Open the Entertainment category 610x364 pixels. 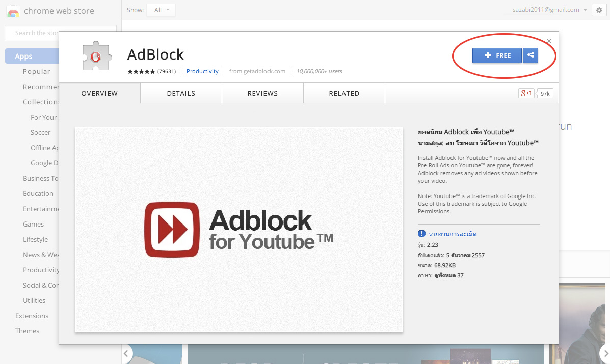[40, 209]
